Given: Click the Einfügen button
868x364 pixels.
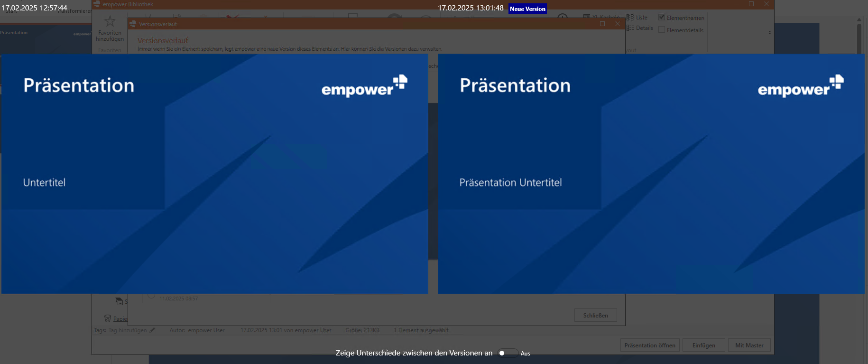Looking at the screenshot, I should coord(704,345).
